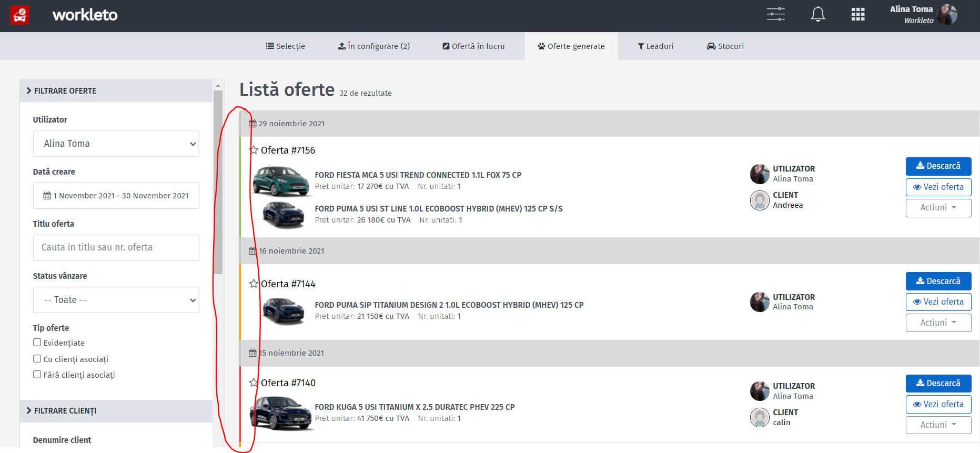
Task: Click the 32 de rezultate count
Action: click(x=366, y=93)
